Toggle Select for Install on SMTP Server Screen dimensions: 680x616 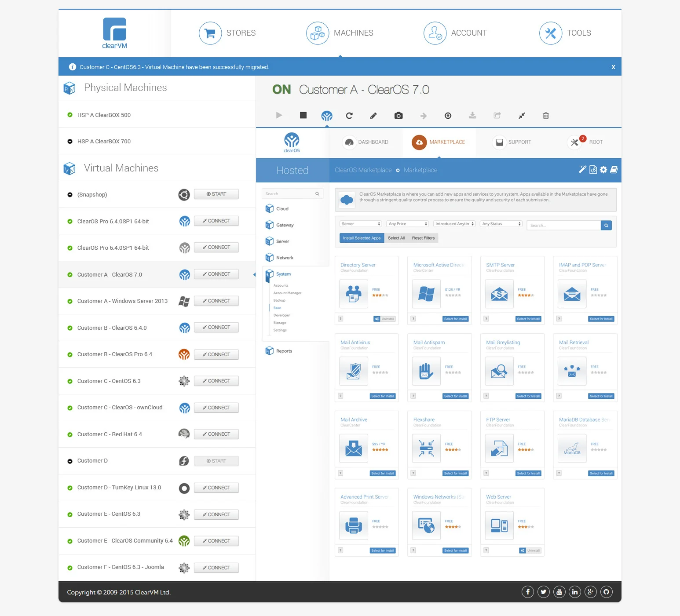528,319
